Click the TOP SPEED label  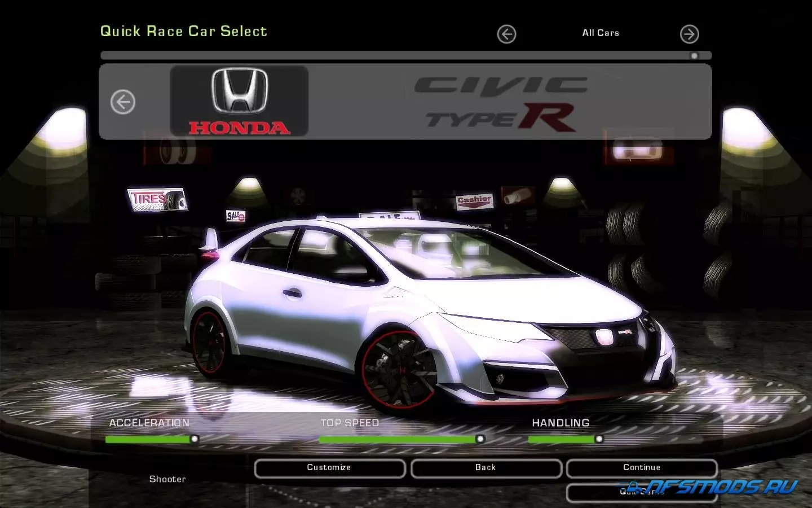coord(350,423)
